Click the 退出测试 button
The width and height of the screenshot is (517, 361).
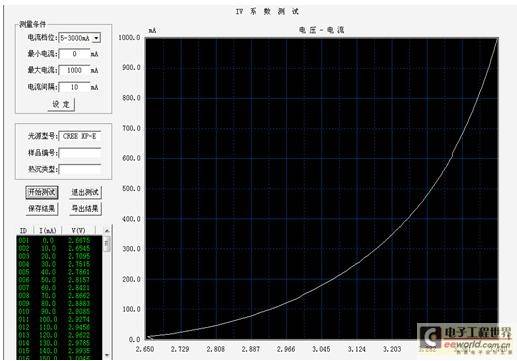(85, 192)
